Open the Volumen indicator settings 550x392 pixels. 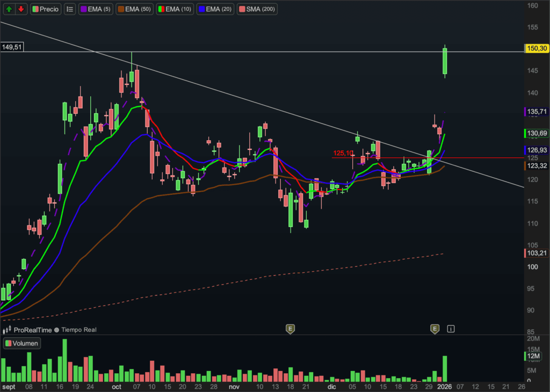22,344
